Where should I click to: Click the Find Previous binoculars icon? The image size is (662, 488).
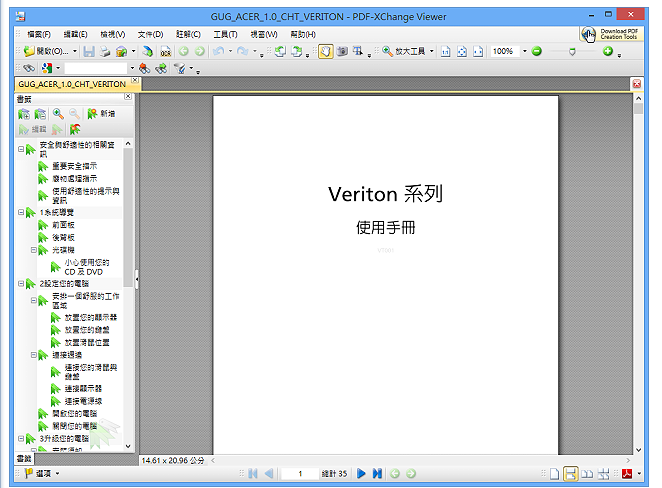[145, 68]
